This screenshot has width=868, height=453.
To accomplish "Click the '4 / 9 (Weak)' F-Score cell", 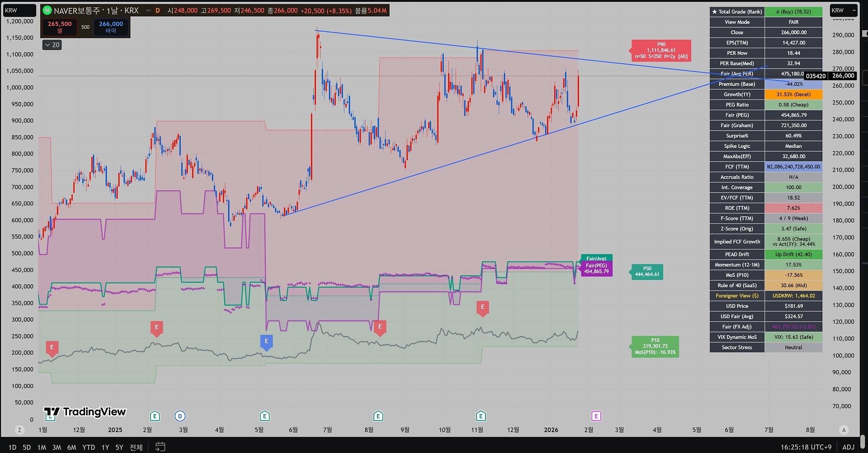I will point(793,219).
